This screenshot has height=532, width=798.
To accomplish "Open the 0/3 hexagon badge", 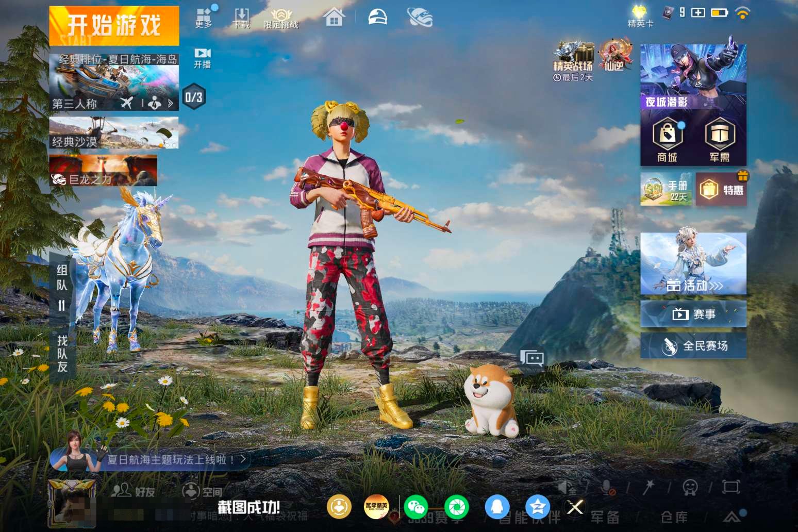I will coord(194,96).
